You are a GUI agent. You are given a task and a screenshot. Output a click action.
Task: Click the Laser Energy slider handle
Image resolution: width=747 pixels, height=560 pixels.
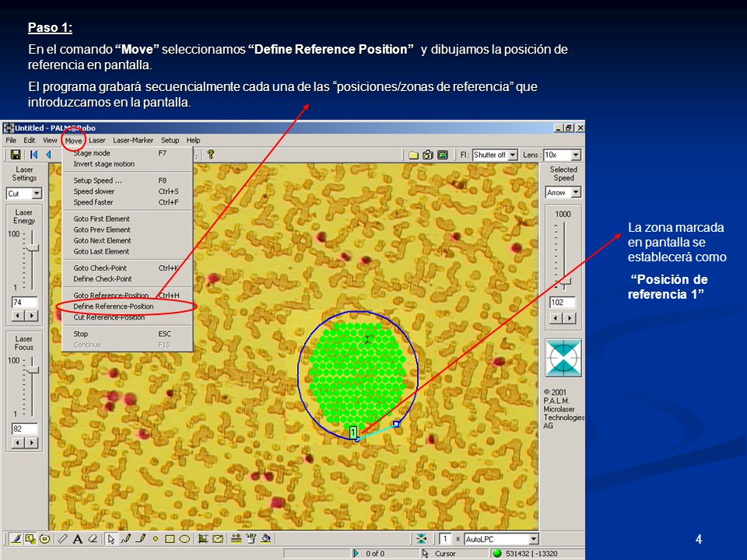[33, 247]
